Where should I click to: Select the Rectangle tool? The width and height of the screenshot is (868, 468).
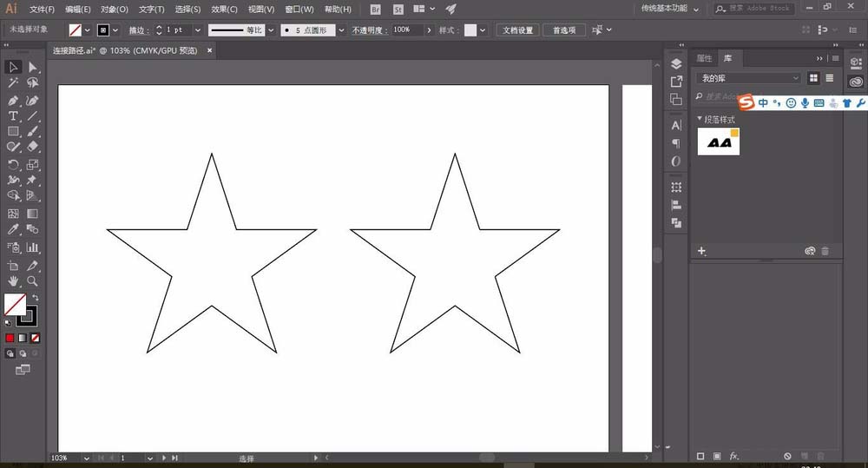13,132
